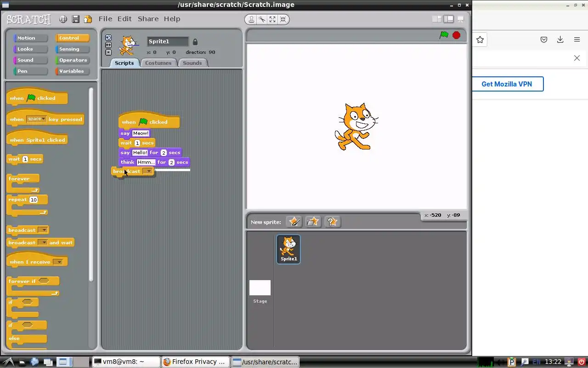Open dropdown on 'when I receive' block

[x=58, y=262]
